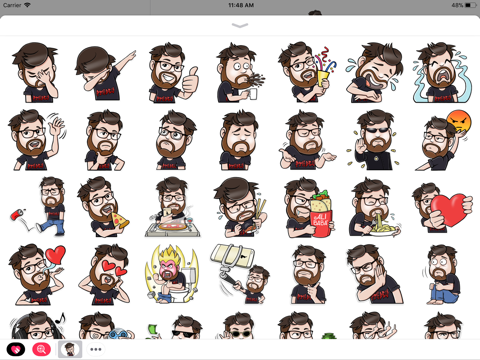Select the Ali Baba wrap sticker
Screen dimensions: 480x360
tap(309, 208)
